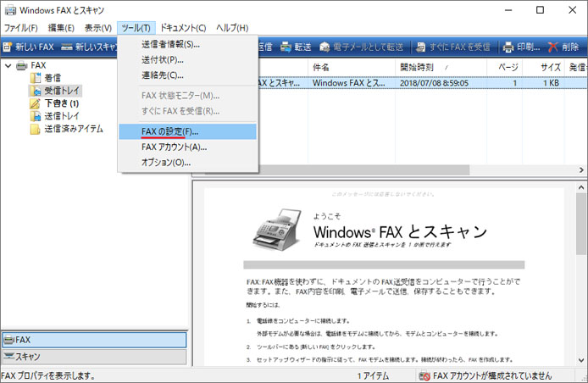The image size is (588, 383).
Task: Select オプション(O)... menu entry
Action: click(x=187, y=163)
